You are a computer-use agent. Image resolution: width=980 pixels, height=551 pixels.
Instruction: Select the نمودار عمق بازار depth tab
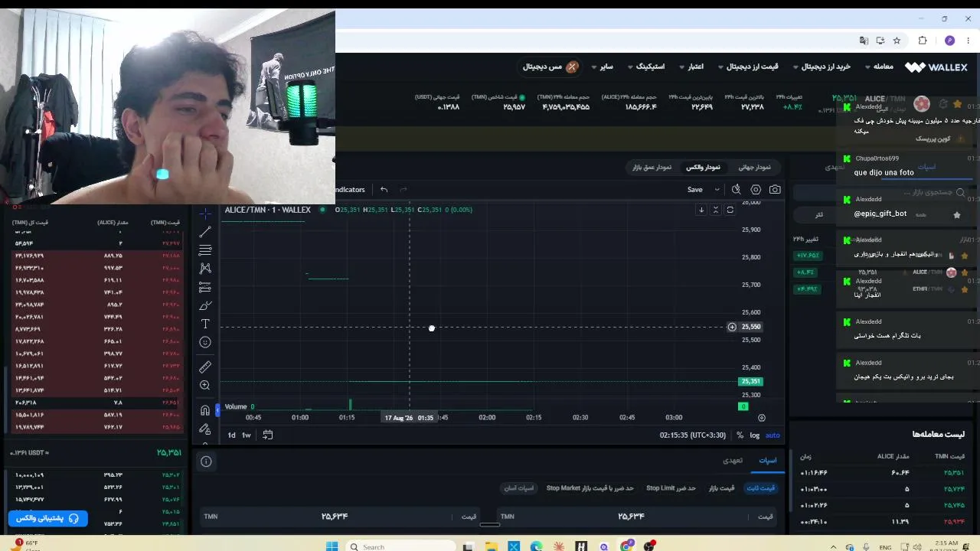(x=652, y=167)
